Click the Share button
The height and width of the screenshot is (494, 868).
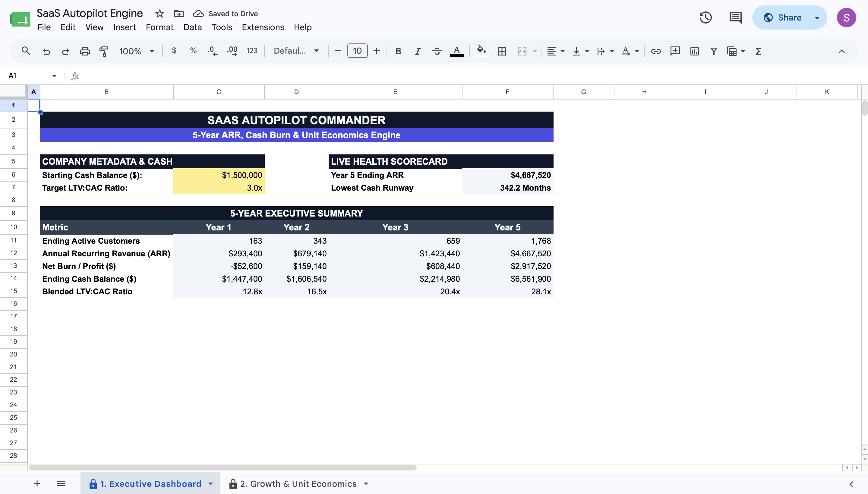point(780,17)
